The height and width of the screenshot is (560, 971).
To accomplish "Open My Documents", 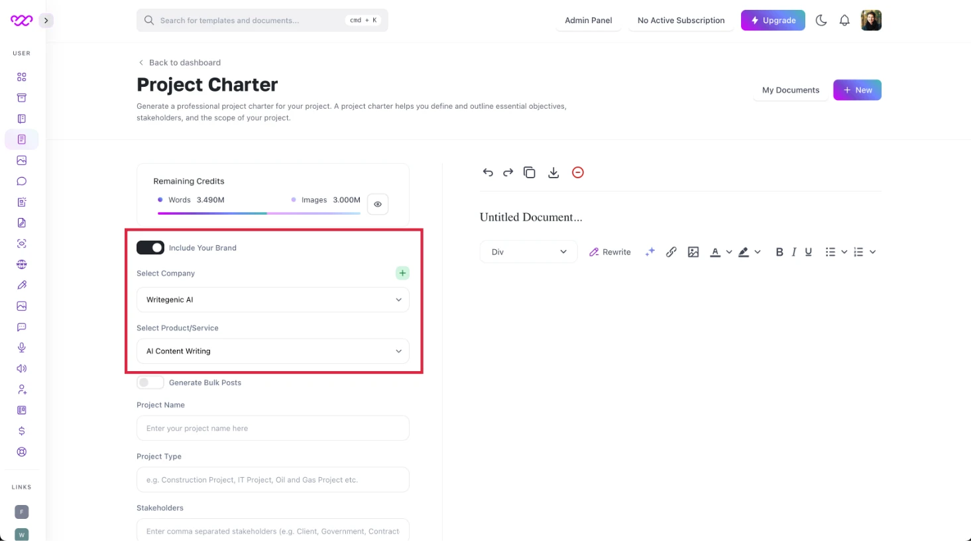I will point(790,90).
